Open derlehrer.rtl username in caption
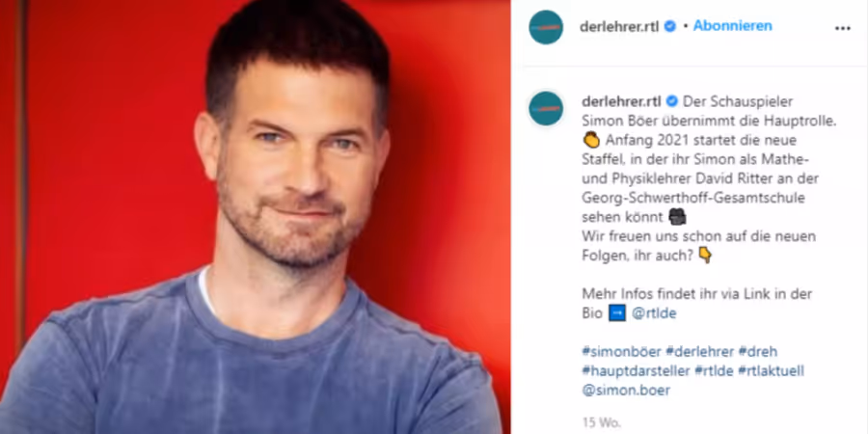This screenshot has width=868, height=434. (622, 102)
